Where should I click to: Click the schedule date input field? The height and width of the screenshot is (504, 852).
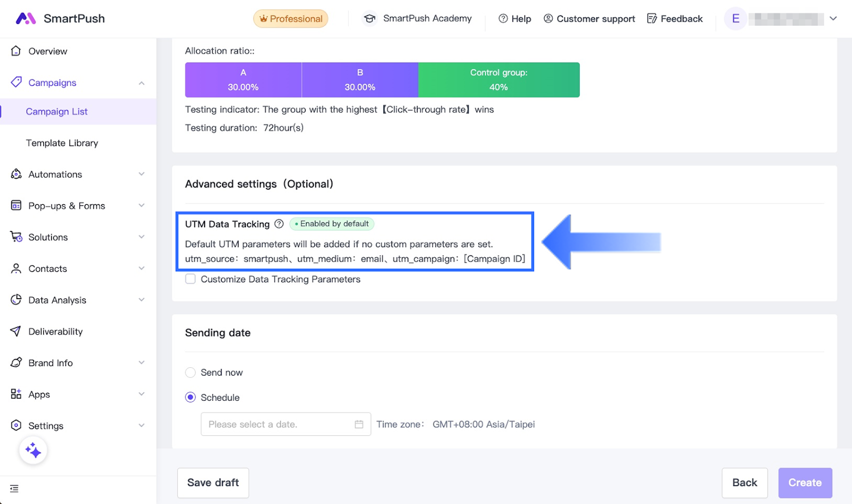[x=277, y=424]
